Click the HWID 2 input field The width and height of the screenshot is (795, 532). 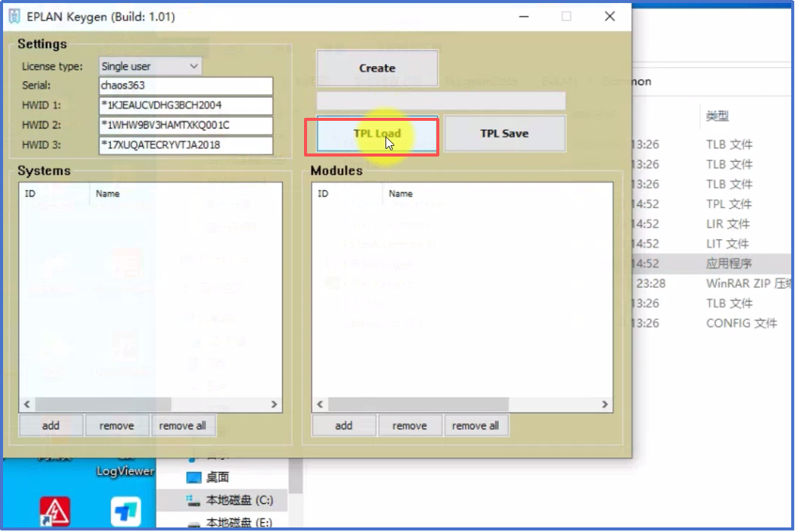point(185,125)
